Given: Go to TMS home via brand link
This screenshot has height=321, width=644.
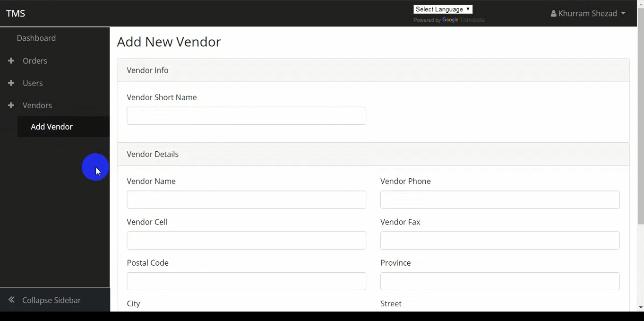Looking at the screenshot, I should (16, 13).
